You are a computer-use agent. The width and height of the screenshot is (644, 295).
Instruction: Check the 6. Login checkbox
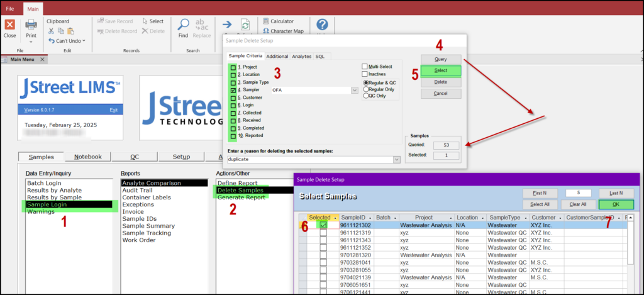pyautogui.click(x=233, y=105)
